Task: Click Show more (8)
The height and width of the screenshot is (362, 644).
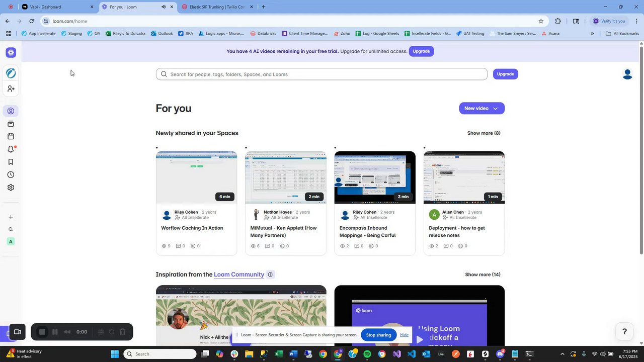Action: (x=484, y=133)
